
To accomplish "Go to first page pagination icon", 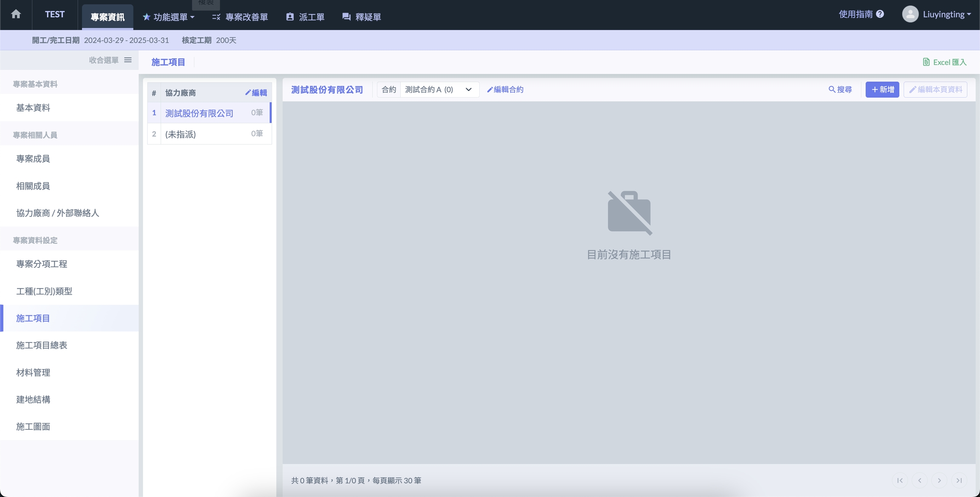I will pyautogui.click(x=900, y=480).
